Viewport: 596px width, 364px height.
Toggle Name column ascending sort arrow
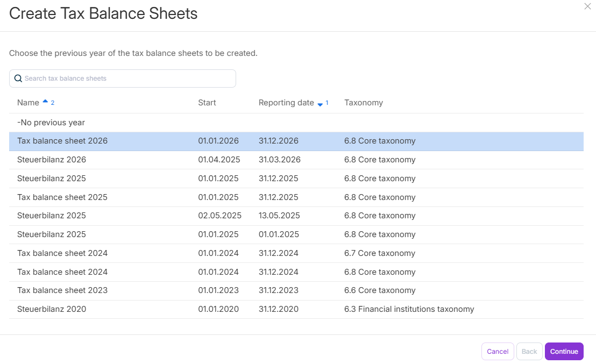45,101
